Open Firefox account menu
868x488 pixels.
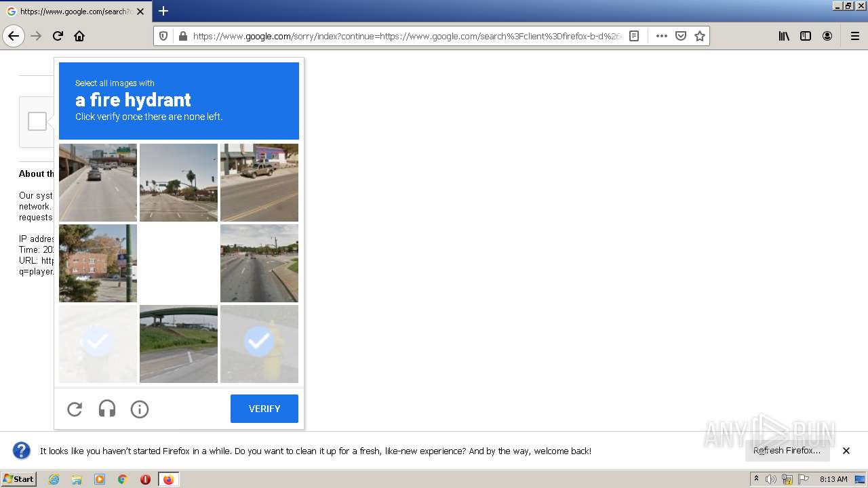[x=827, y=36]
